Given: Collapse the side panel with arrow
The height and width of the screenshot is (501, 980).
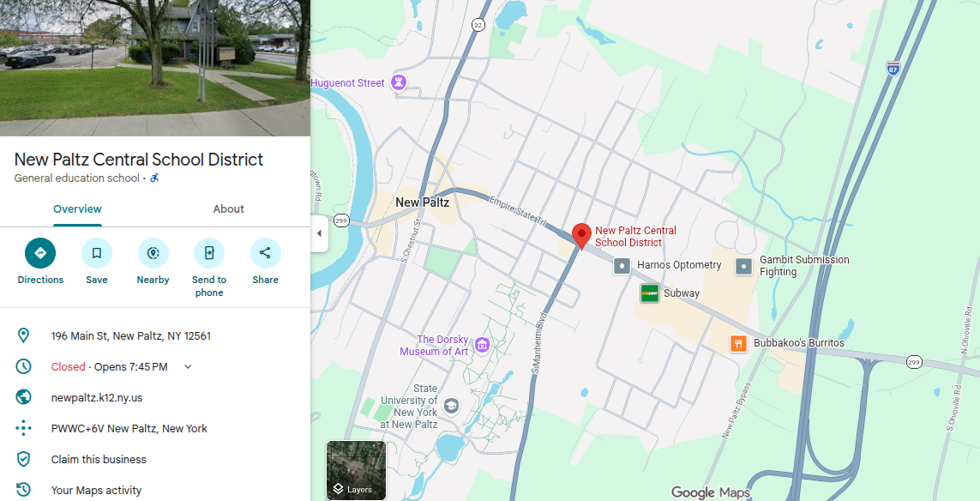Looking at the screenshot, I should pyautogui.click(x=319, y=233).
